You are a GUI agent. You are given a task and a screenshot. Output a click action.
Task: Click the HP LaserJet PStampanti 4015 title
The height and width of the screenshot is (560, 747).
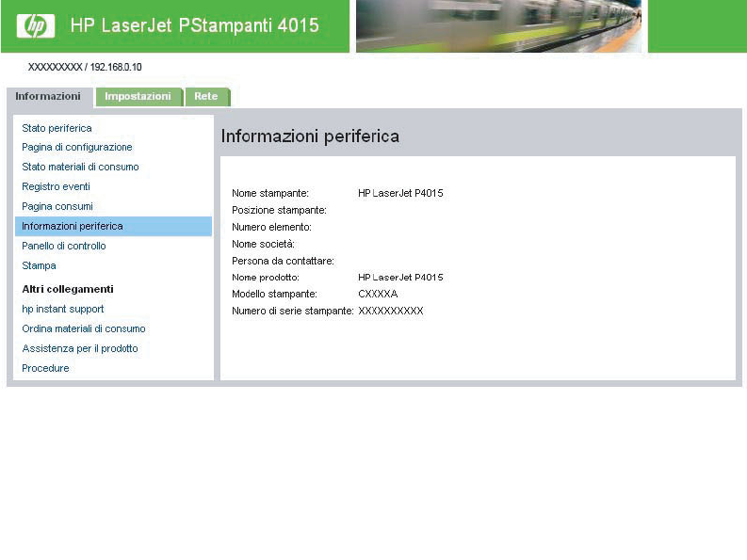pyautogui.click(x=195, y=25)
